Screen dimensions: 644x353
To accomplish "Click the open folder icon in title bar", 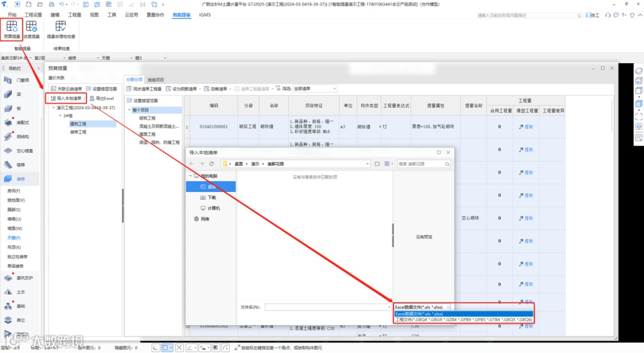I will tap(40, 4).
